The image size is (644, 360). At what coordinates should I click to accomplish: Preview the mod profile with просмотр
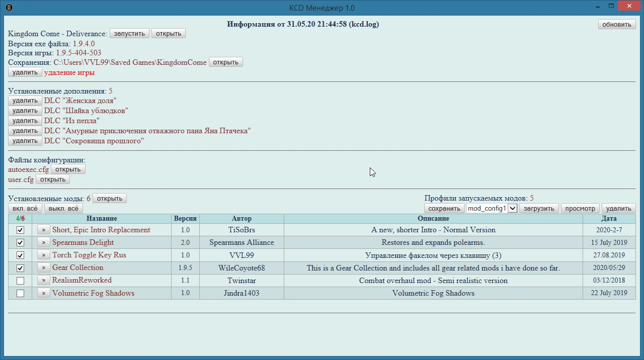click(x=580, y=208)
